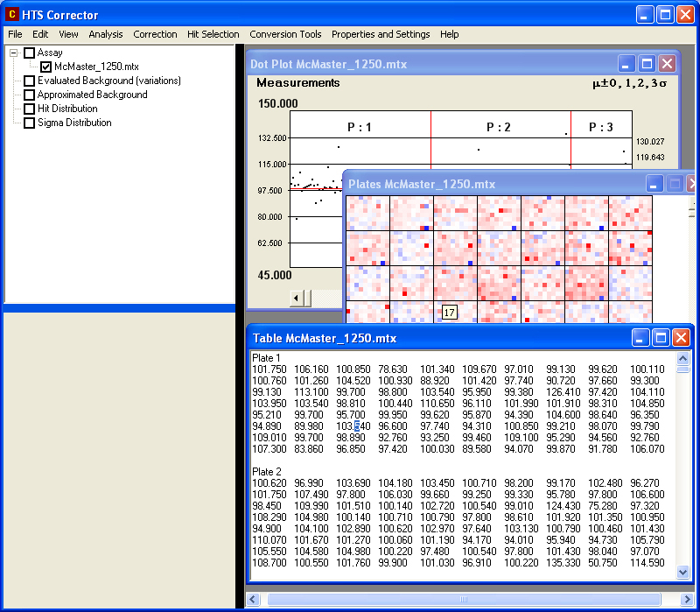Close the Dot Plot window
Image resolution: width=700 pixels, height=612 pixels.
[667, 64]
